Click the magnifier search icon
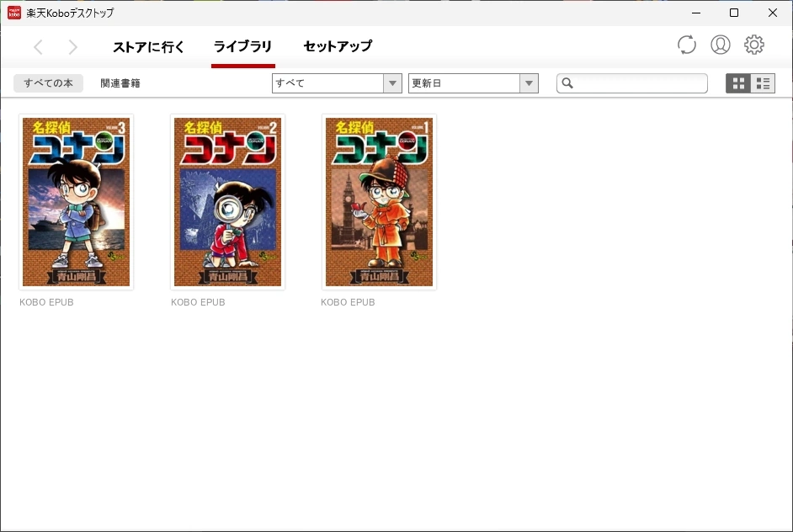Viewport: 793px width, 532px height. [567, 83]
